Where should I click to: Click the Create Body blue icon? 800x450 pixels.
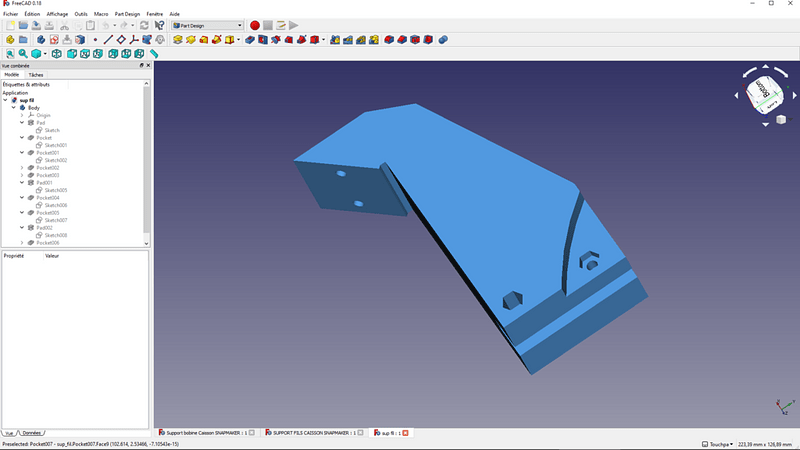(x=41, y=40)
